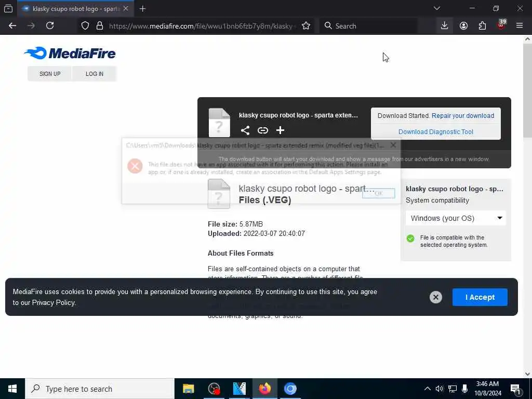The height and width of the screenshot is (399, 532).
Task: Bookmark this page with the star icon
Action: point(305,26)
